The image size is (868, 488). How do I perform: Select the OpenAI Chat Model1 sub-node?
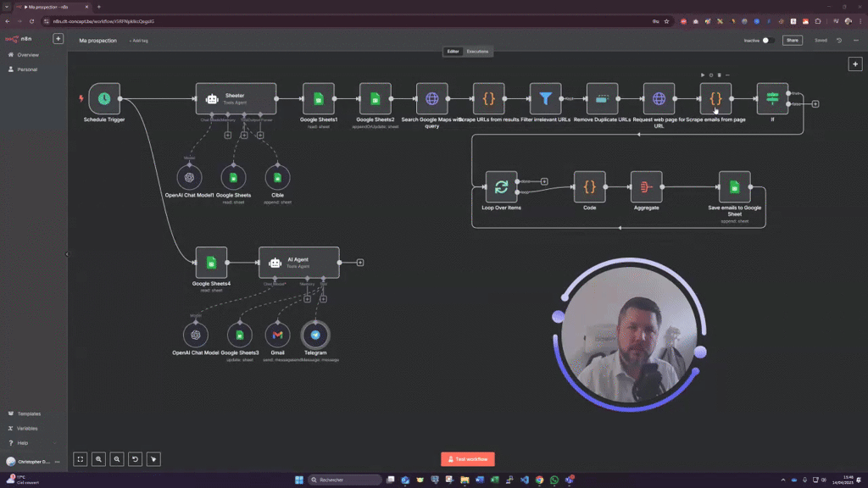[x=189, y=178]
